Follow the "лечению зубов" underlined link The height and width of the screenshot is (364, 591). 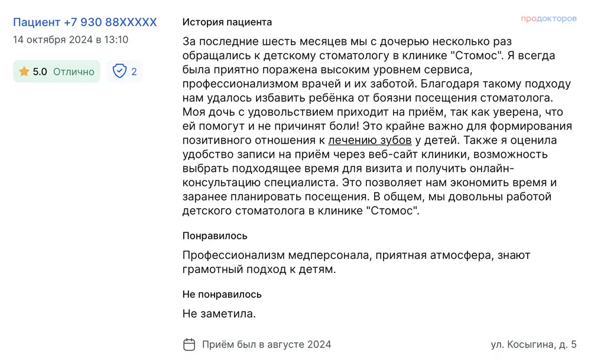[370, 140]
